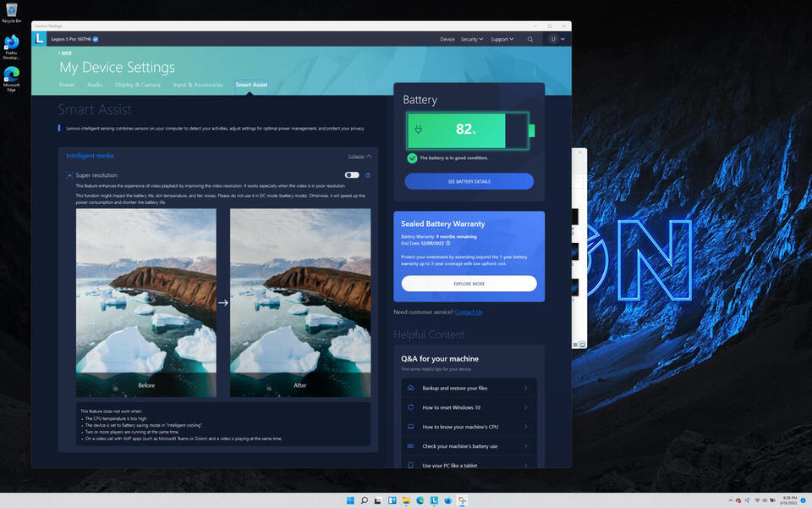Open How to reset Windows 10 chevron

[525, 407]
